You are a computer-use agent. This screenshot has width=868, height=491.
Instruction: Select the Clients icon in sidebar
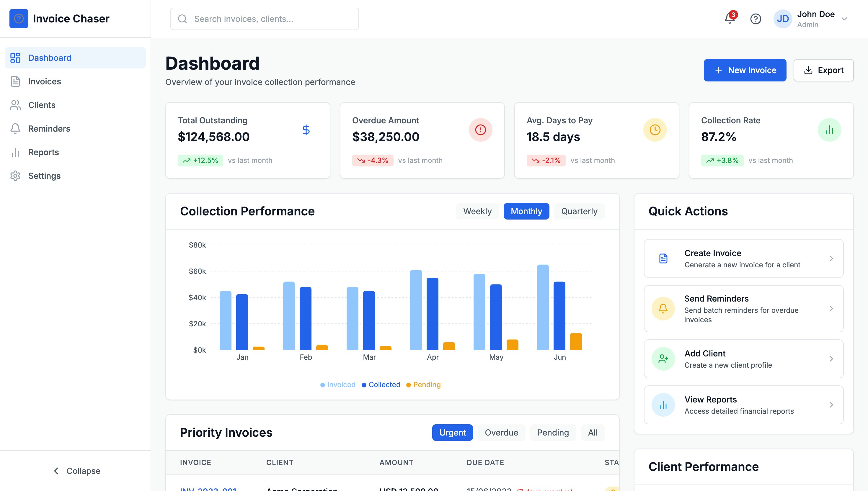point(15,105)
